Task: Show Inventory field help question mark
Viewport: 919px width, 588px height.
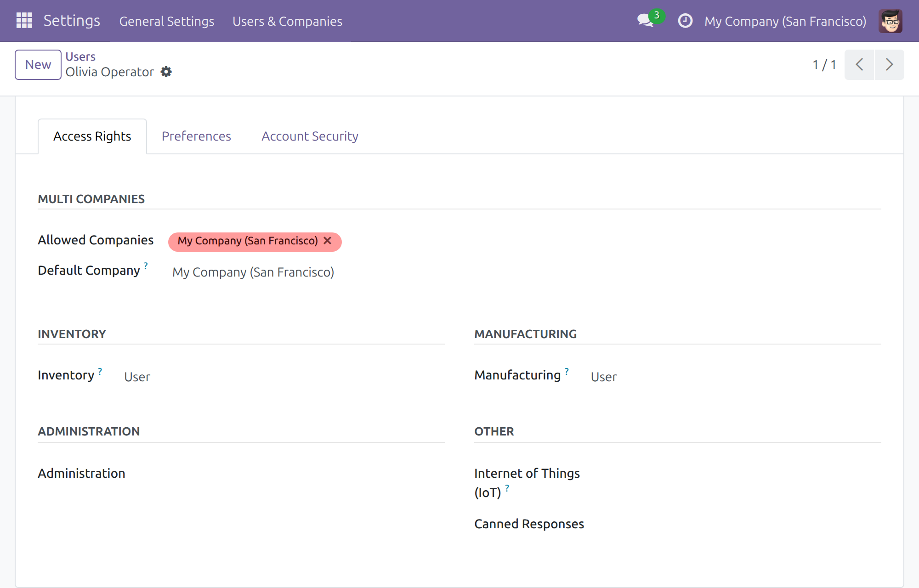Action: pyautogui.click(x=100, y=371)
